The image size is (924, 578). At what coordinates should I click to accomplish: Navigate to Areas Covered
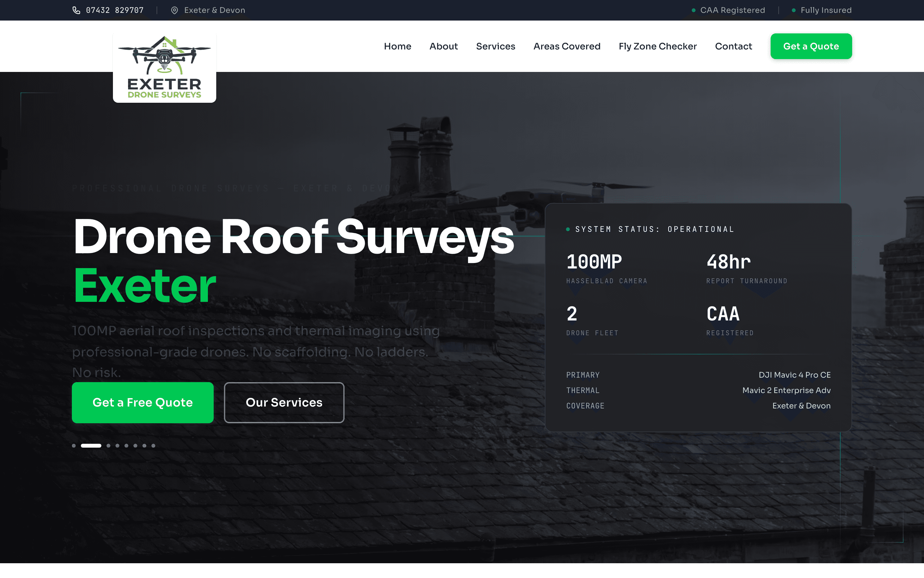pos(567,46)
